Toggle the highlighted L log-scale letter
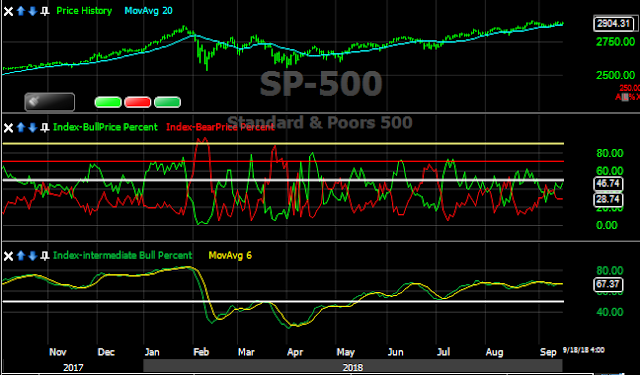 point(624,97)
